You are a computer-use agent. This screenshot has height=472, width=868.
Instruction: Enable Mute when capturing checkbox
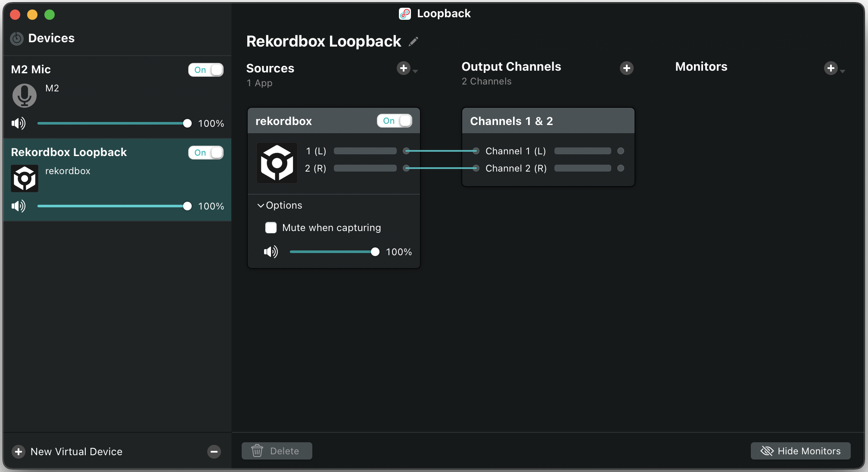[x=271, y=228]
